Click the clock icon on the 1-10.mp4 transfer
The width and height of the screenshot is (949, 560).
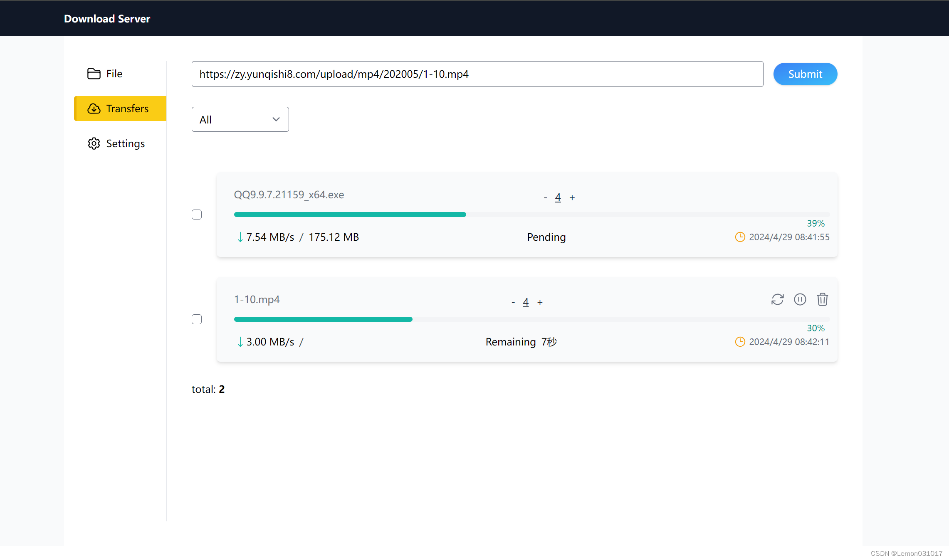(740, 342)
